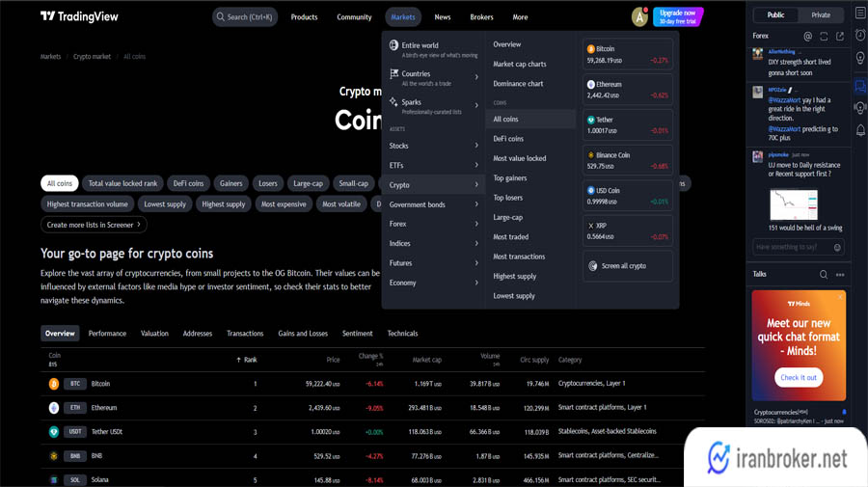Click the Entire world globe icon
Image resolution: width=868 pixels, height=487 pixels.
pos(393,45)
